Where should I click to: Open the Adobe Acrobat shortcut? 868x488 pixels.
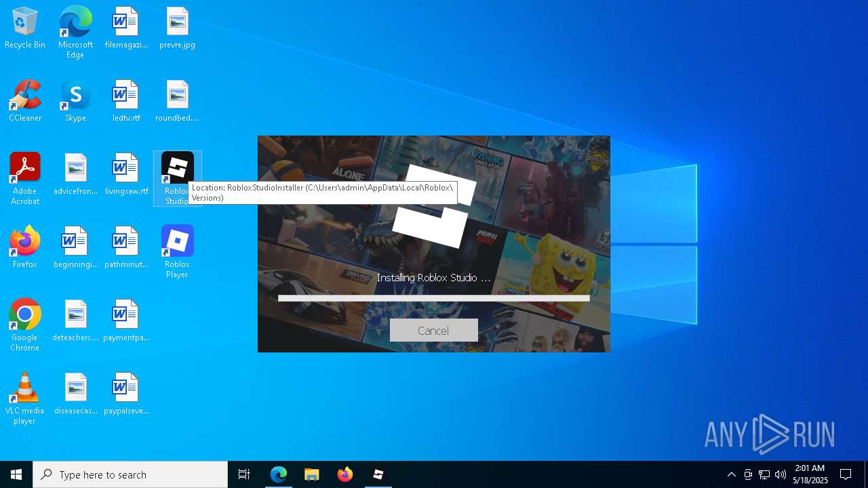(25, 179)
